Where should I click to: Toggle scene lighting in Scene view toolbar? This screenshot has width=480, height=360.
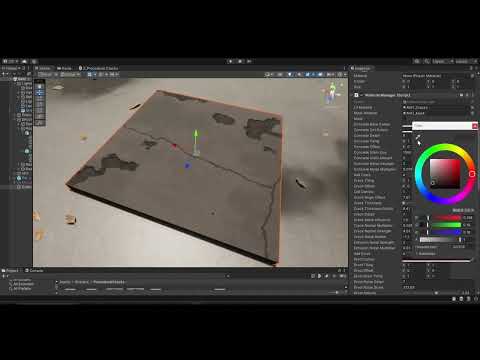click(290, 74)
